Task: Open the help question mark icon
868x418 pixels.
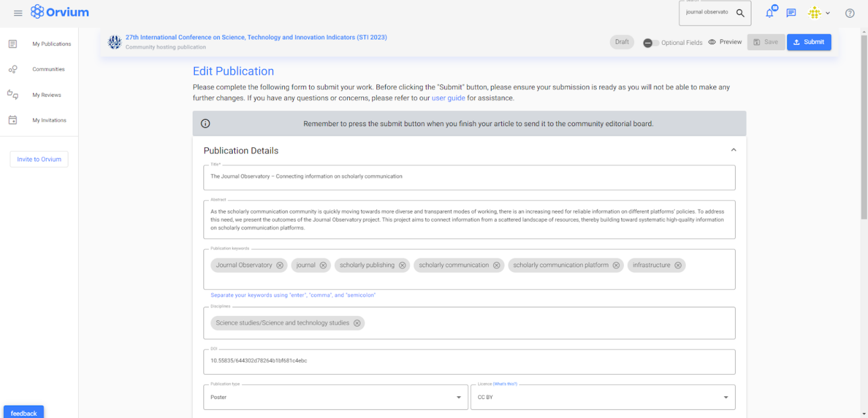Action: pos(850,13)
